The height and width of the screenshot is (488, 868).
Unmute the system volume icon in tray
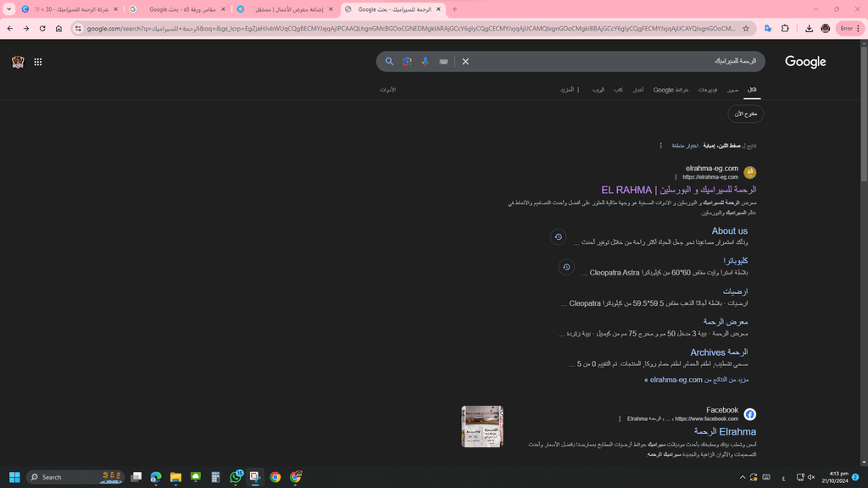pos(811,477)
